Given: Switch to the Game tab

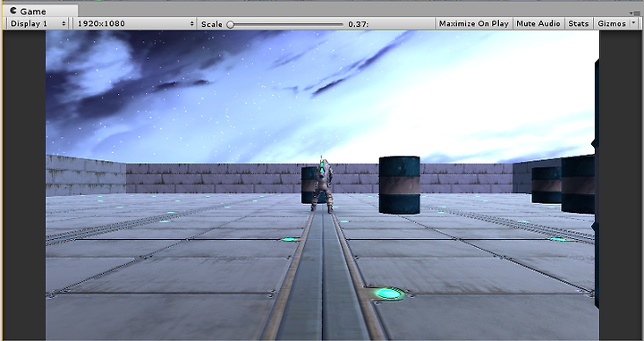Looking at the screenshot, I should [40, 11].
